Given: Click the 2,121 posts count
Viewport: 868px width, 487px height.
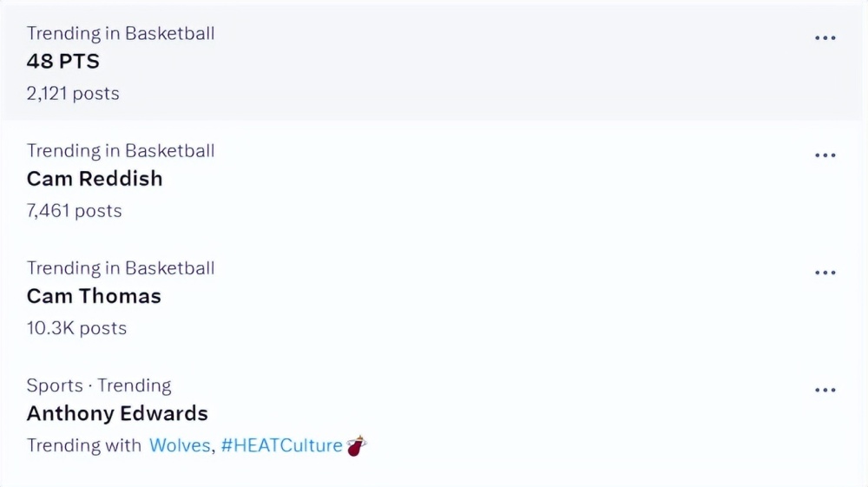Looking at the screenshot, I should pos(73,93).
